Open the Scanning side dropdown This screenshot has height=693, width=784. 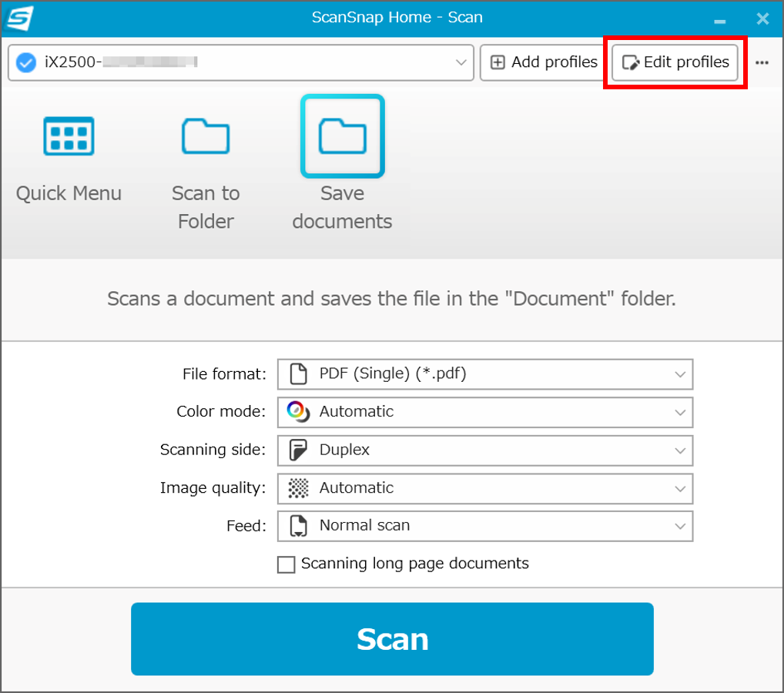(485, 450)
